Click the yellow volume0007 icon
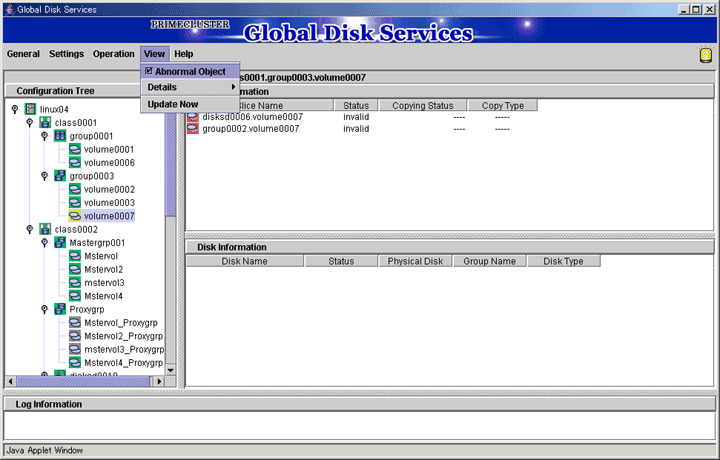720x460 pixels. (74, 216)
